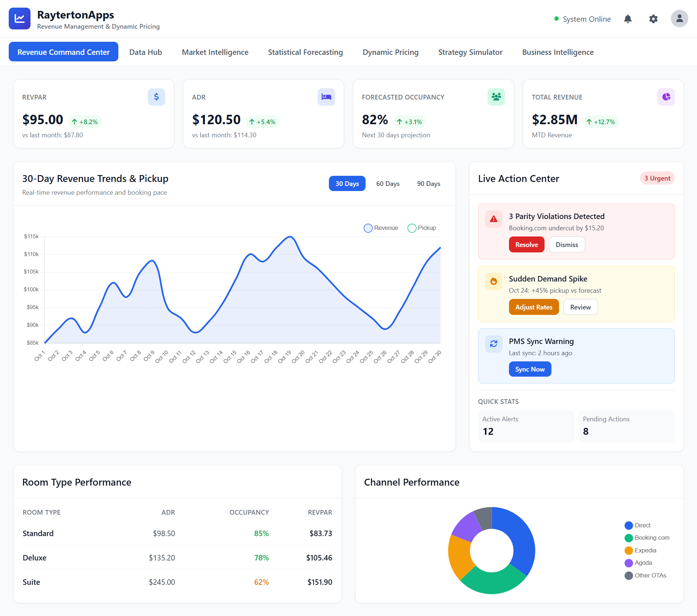The height and width of the screenshot is (616, 697).
Task: Open the Dynamic Pricing tab
Action: [x=390, y=52]
